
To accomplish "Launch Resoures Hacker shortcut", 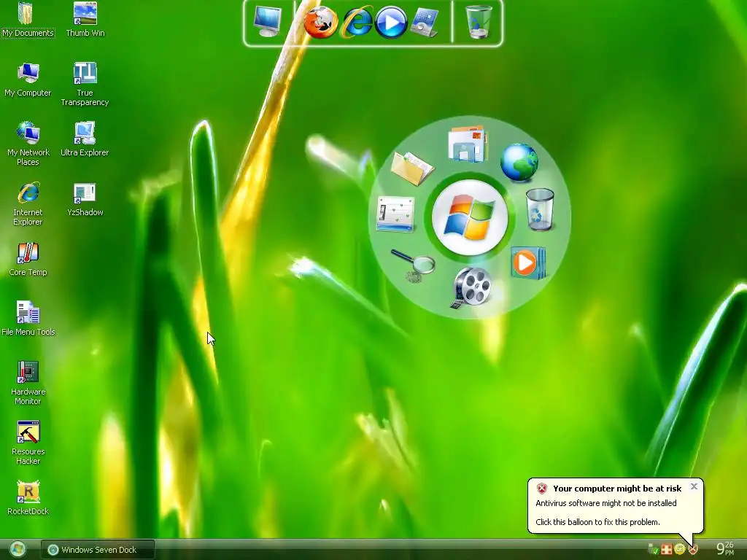I will pos(28,443).
